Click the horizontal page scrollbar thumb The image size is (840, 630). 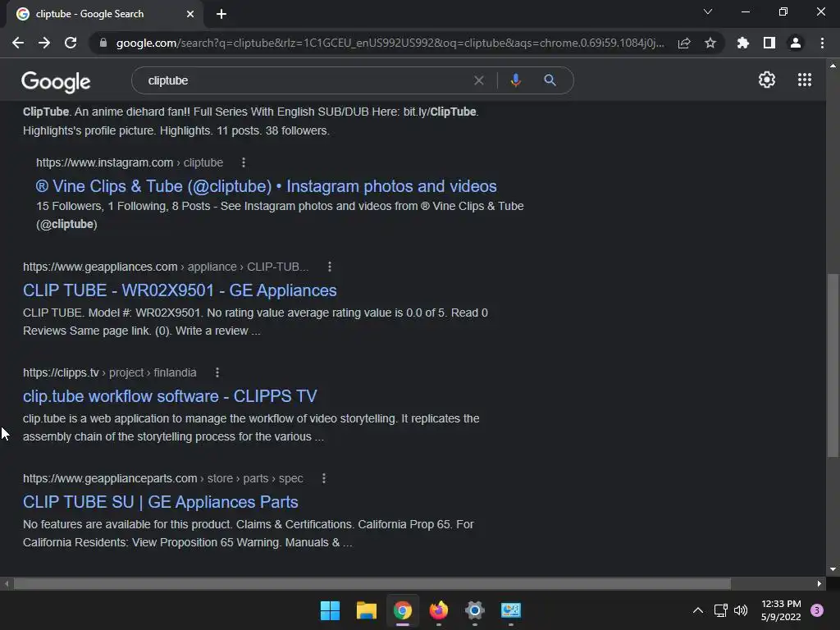[x=372, y=583]
